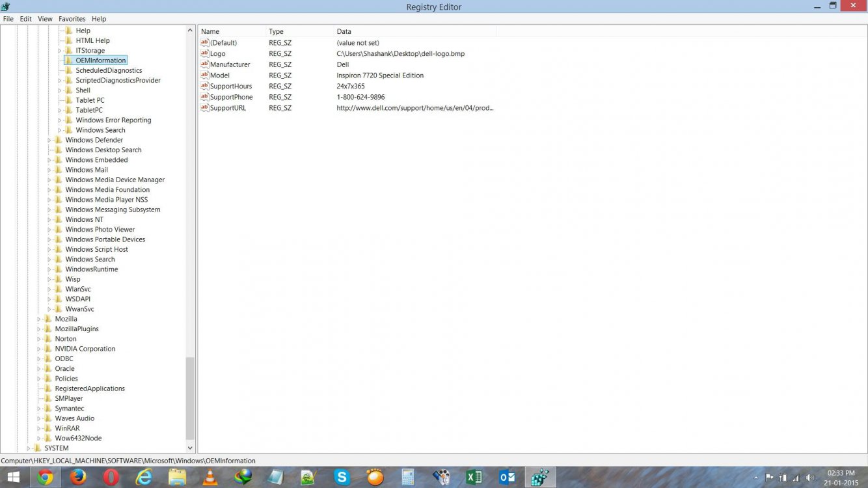Image resolution: width=868 pixels, height=488 pixels.
Task: Click the network signal icon in the system tray
Action: click(795, 478)
